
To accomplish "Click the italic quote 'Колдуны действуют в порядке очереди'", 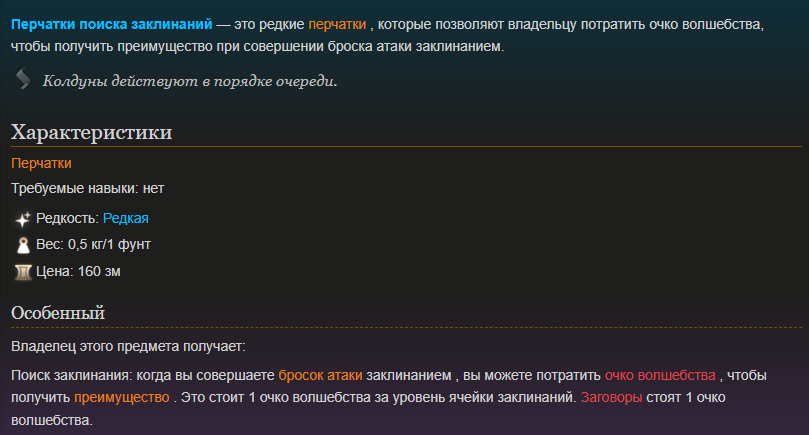I will point(190,81).
